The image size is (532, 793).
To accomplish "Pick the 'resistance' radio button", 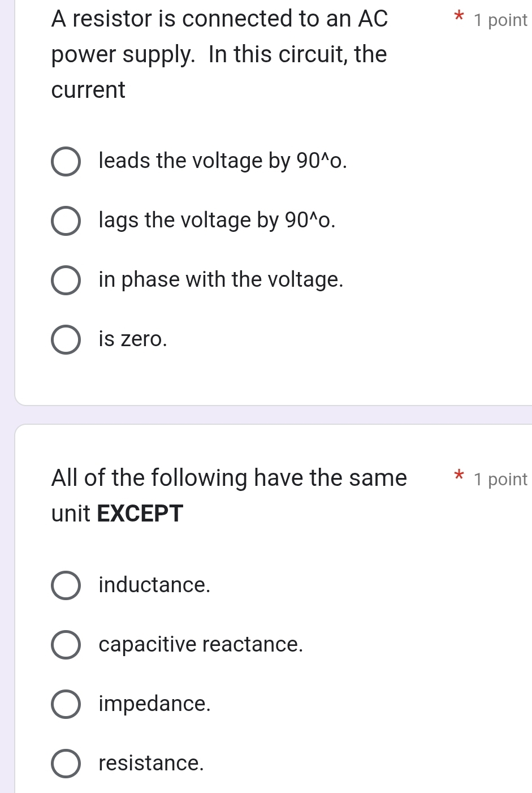I will pos(66,764).
